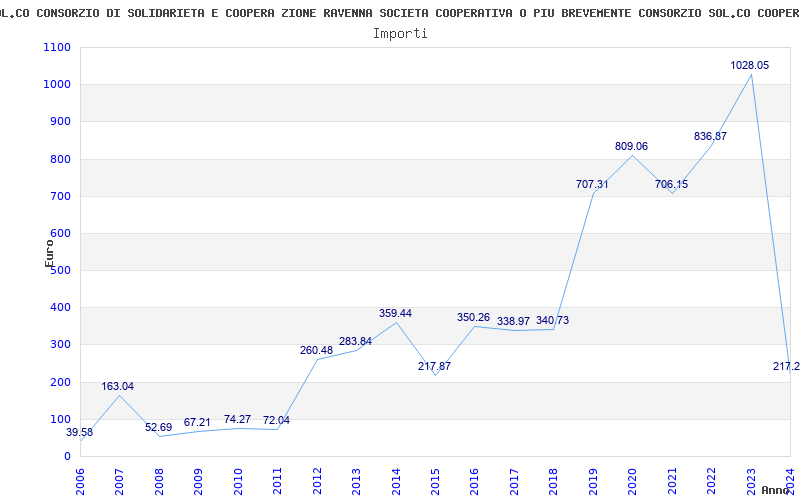Image resolution: width=800 pixels, height=500 pixels.
Task: Select the 0 y-axis tick label
Action: [67, 457]
